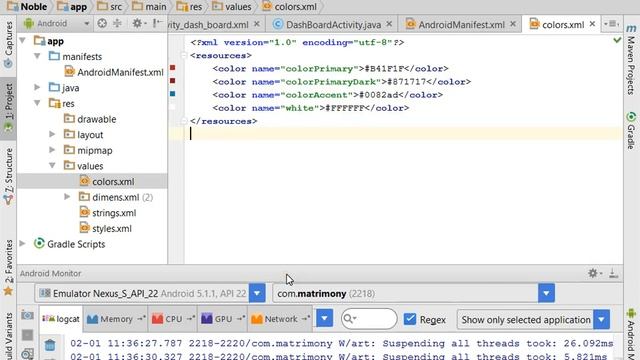Click the colorPrimaryDark gutter color swatch
The width and height of the screenshot is (640, 360).
pos(173,81)
